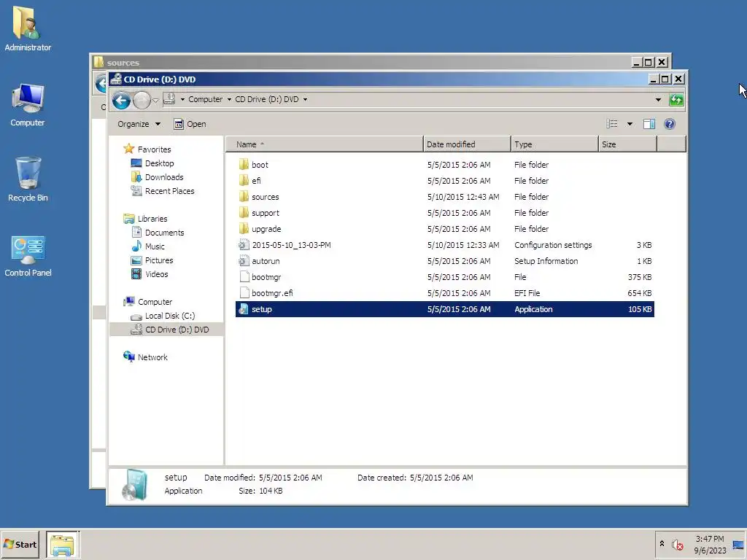Select Administrator desktop icon
The height and width of the screenshot is (560, 747).
click(28, 28)
